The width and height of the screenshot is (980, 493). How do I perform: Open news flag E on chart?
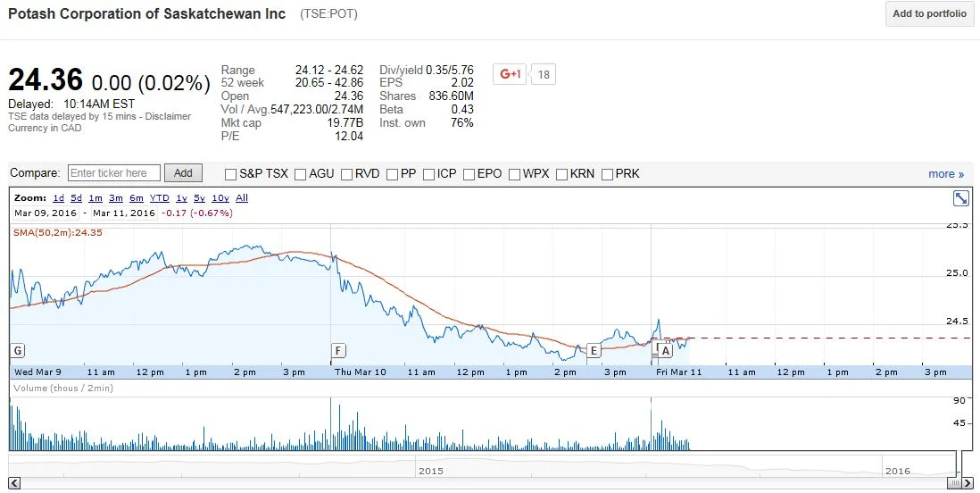(594, 350)
